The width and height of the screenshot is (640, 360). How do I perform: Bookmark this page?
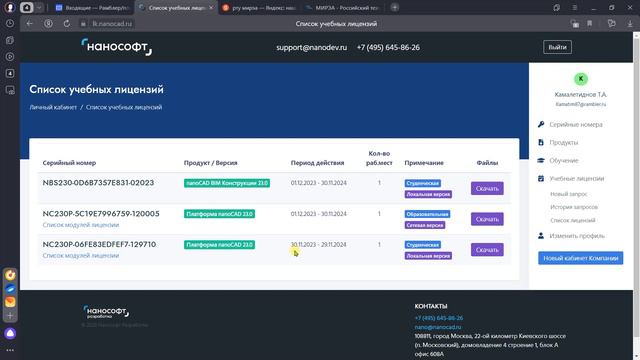(x=590, y=24)
